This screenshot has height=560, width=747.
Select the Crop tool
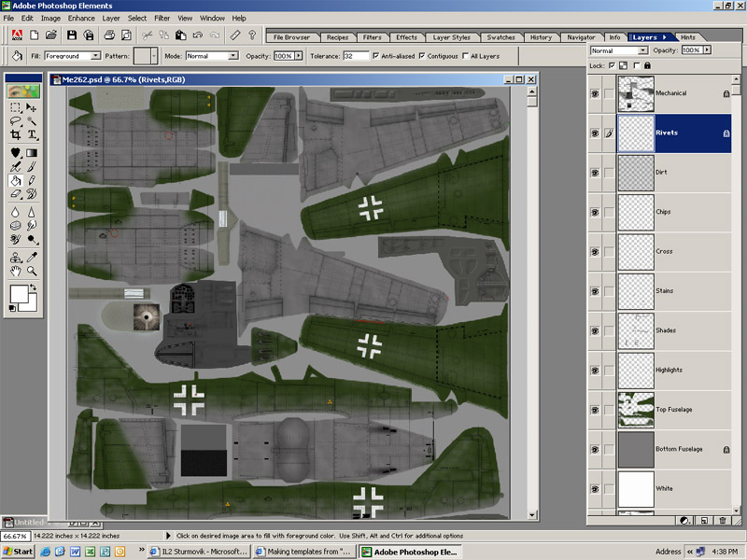(15, 134)
